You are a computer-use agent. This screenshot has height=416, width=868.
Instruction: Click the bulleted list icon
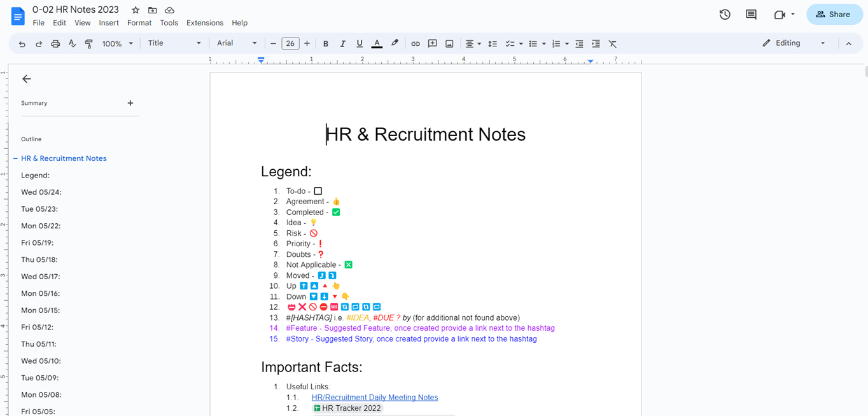533,44
